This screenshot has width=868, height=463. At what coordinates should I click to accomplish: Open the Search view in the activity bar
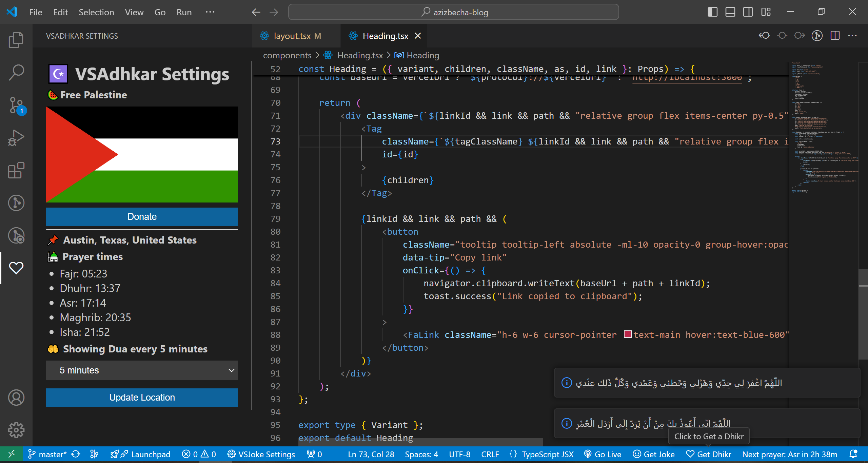pyautogui.click(x=16, y=73)
